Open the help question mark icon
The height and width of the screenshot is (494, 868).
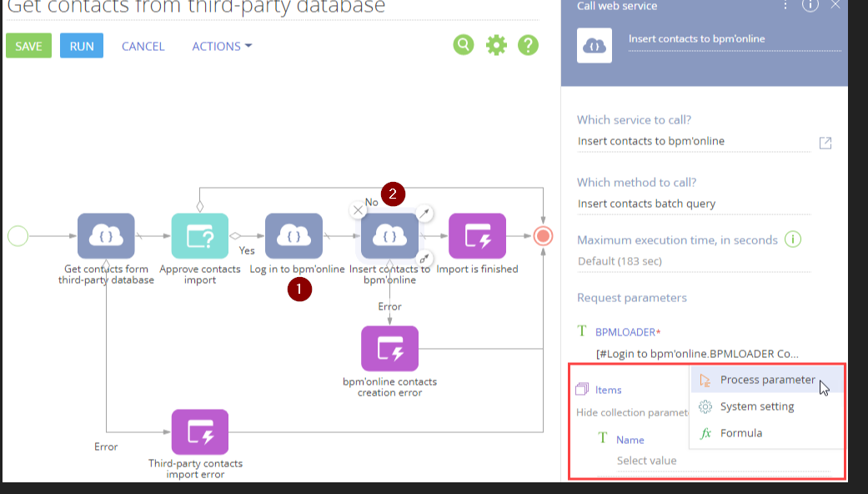528,45
